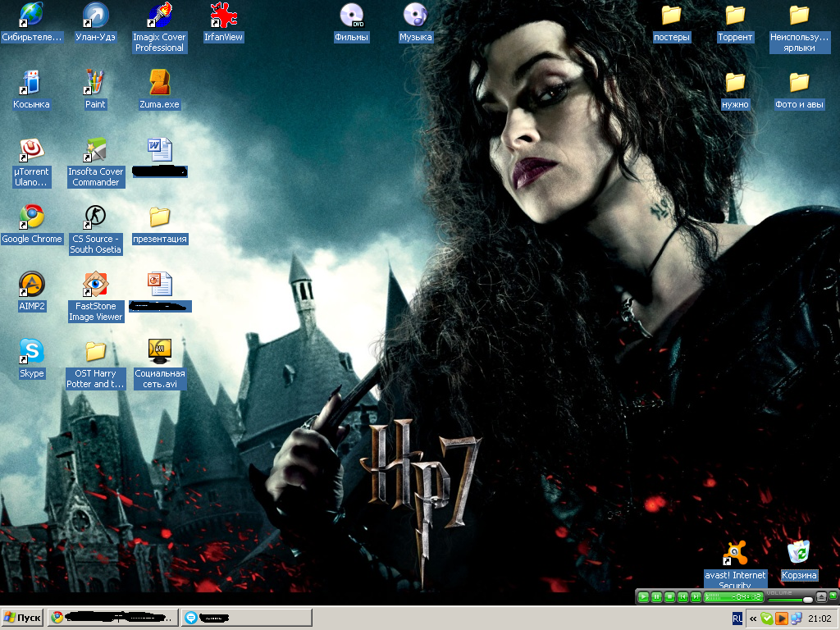This screenshot has width=840, height=630.
Task: Click the eject button on the mini player
Action: coord(821,597)
